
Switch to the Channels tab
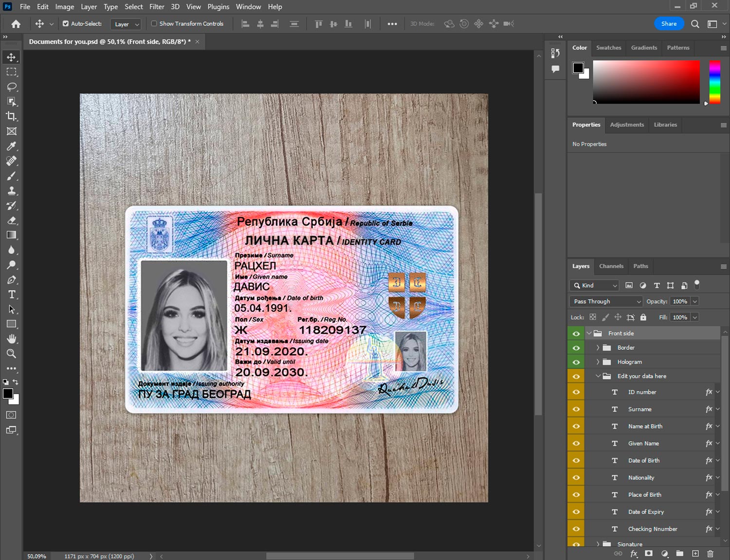[611, 266]
